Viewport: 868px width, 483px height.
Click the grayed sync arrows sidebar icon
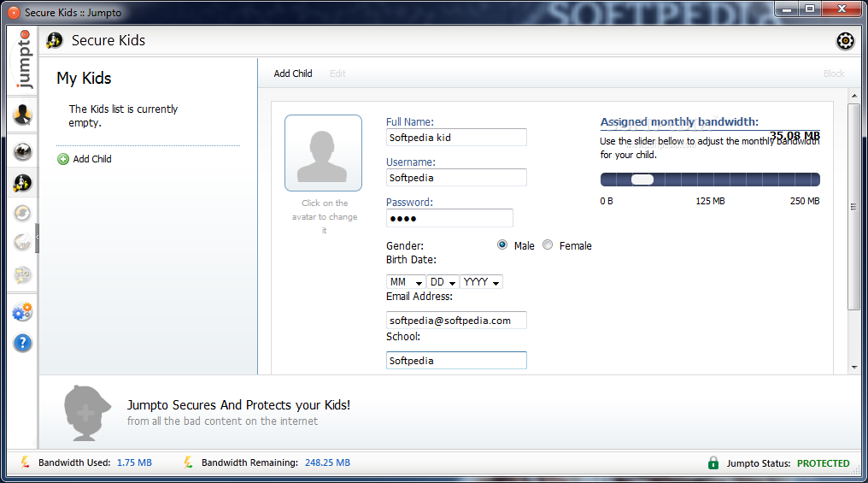point(23,213)
